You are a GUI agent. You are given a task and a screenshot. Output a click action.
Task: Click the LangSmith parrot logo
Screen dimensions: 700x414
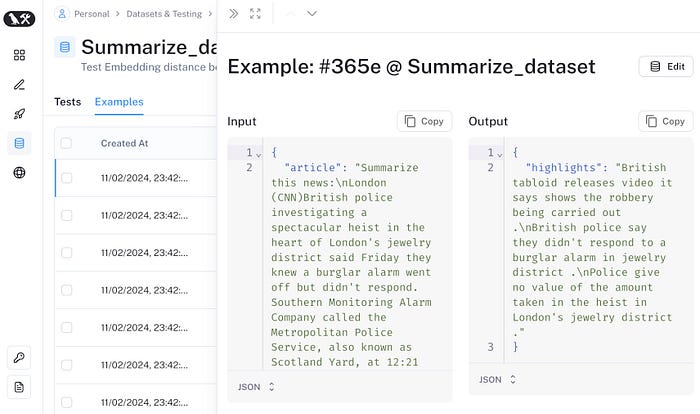19,19
